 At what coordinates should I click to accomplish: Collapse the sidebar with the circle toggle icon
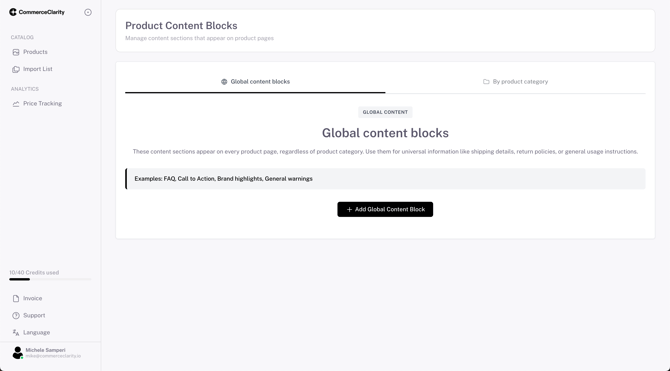coord(88,12)
